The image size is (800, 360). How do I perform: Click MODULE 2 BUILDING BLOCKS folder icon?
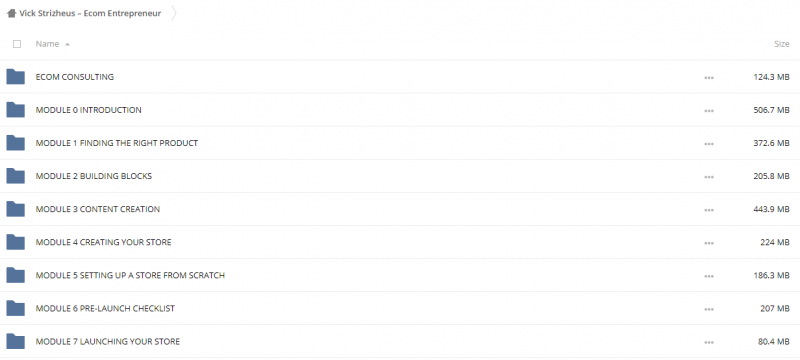pos(15,176)
